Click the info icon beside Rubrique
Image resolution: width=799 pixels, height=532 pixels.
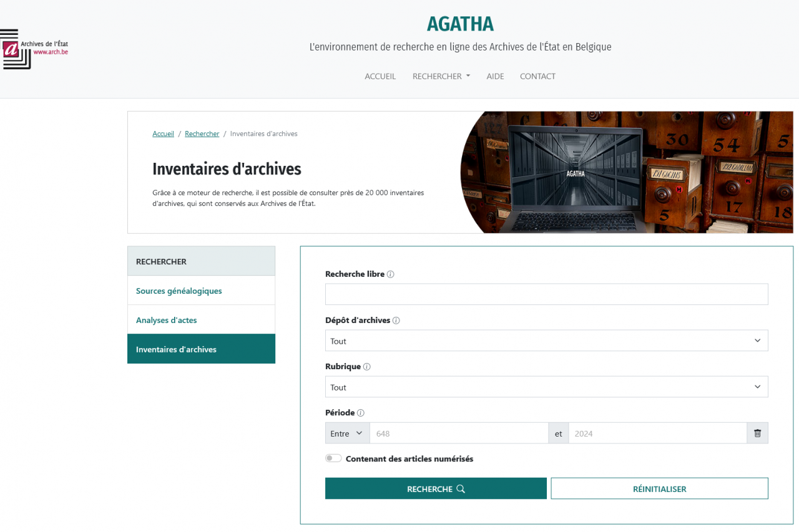[x=367, y=367]
